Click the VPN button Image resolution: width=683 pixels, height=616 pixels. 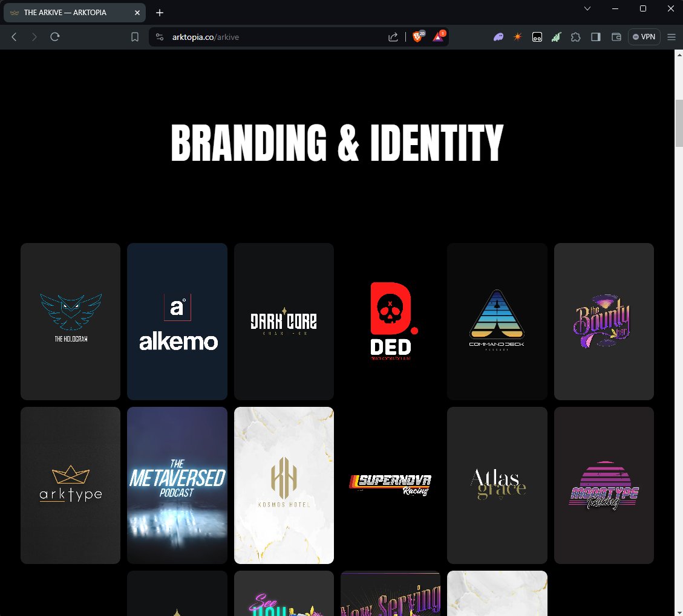[644, 37]
